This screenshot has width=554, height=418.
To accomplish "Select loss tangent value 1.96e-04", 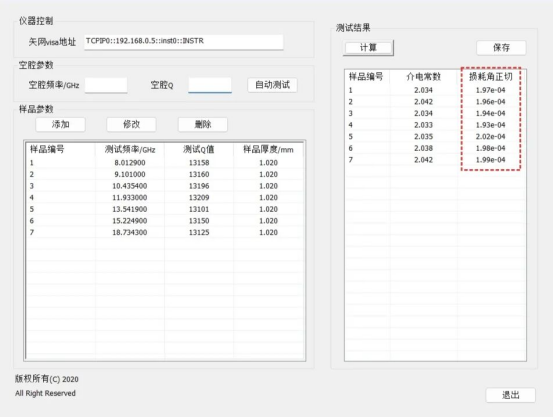I will [490, 102].
